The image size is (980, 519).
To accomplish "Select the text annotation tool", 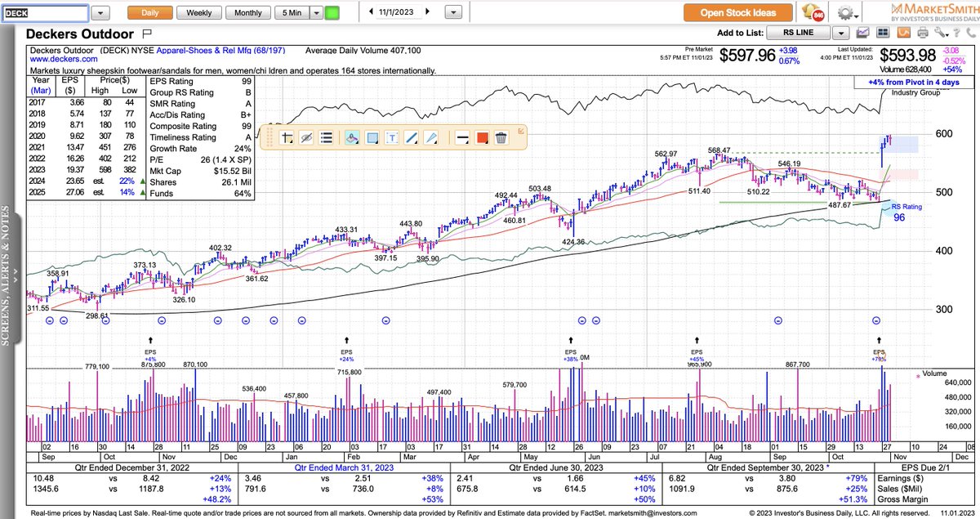I will tap(392, 138).
